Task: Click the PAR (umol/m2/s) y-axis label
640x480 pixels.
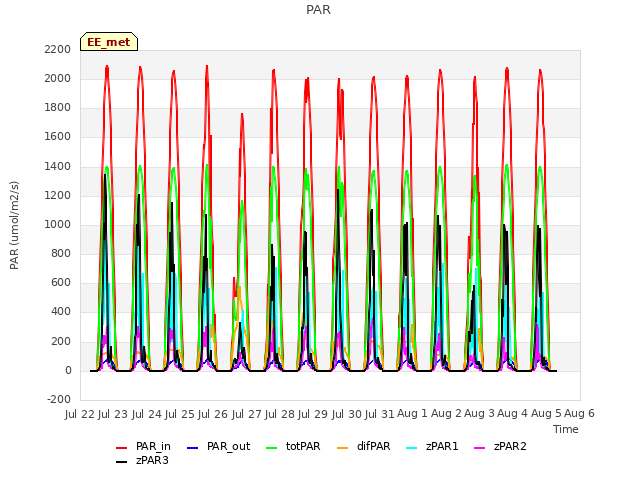Action: pyautogui.click(x=14, y=225)
